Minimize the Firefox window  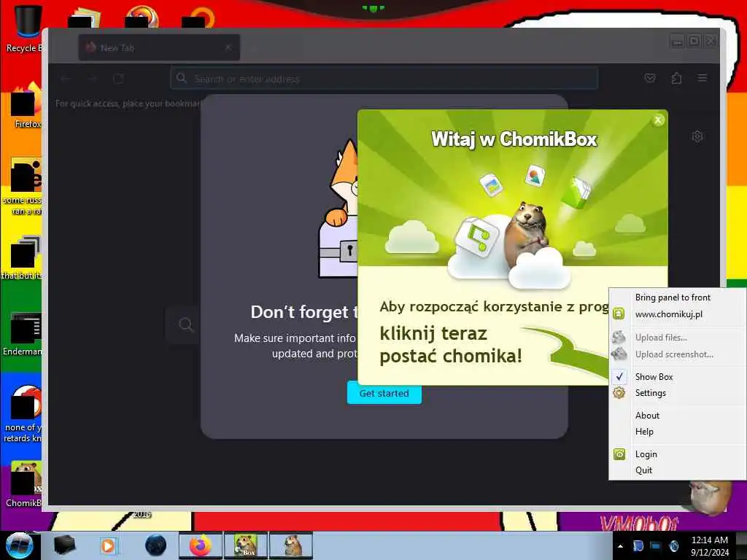(x=676, y=41)
